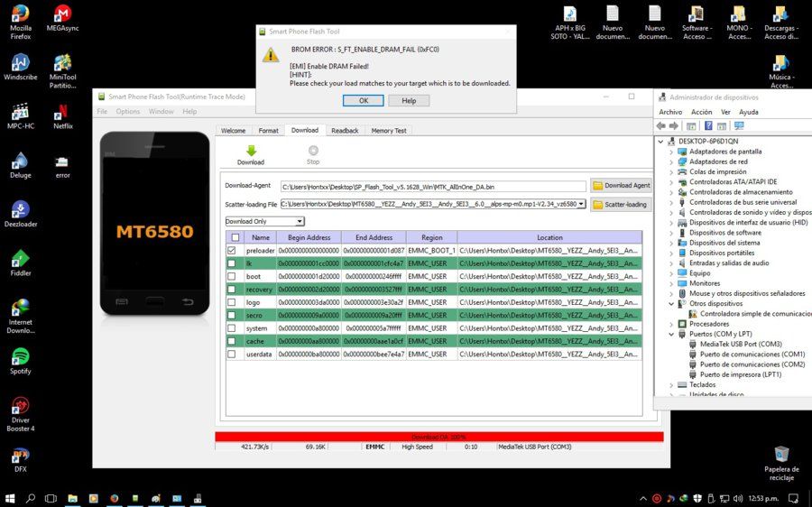The width and height of the screenshot is (812, 507).
Task: Open the Windows Start button
Action: (x=9, y=498)
